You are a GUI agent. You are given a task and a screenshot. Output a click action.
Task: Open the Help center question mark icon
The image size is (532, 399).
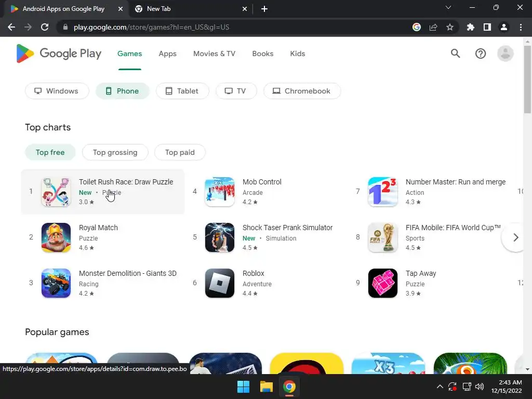(x=481, y=54)
